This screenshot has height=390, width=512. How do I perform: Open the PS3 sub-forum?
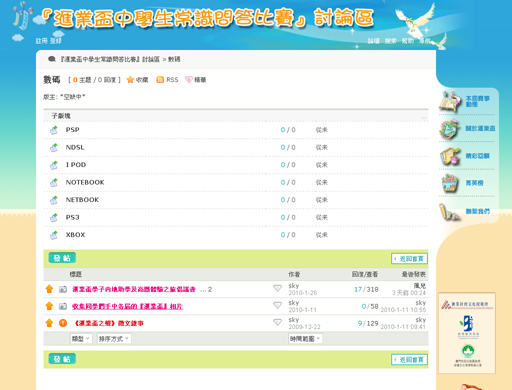point(72,217)
